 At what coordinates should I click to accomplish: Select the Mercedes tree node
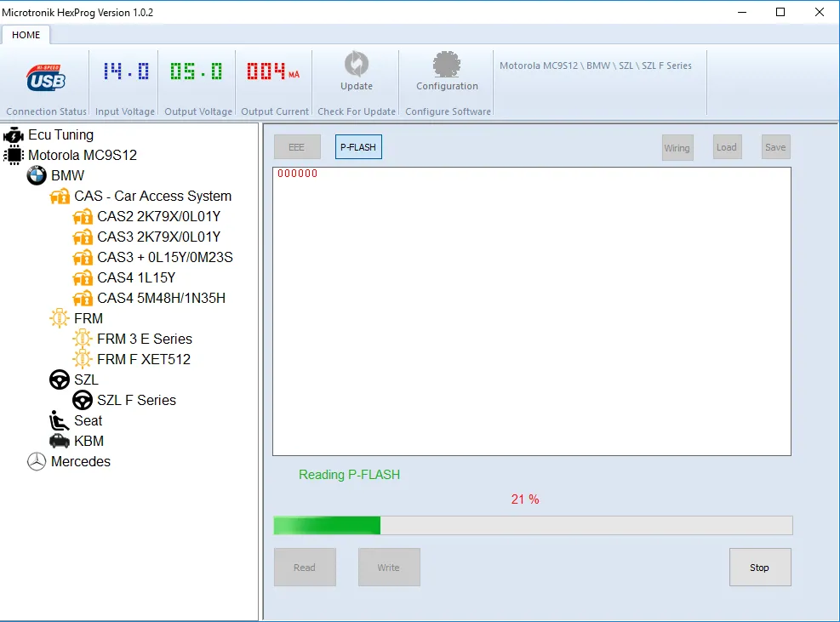pos(81,461)
